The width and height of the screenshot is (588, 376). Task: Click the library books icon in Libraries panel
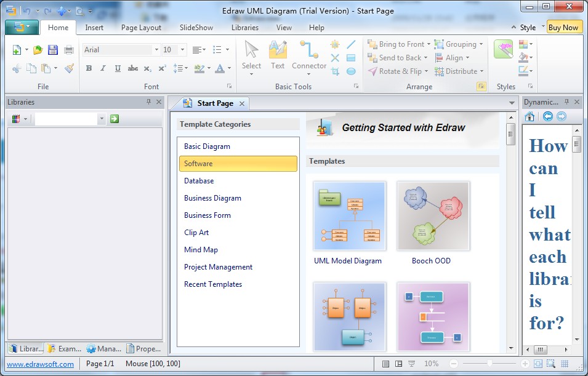16,119
